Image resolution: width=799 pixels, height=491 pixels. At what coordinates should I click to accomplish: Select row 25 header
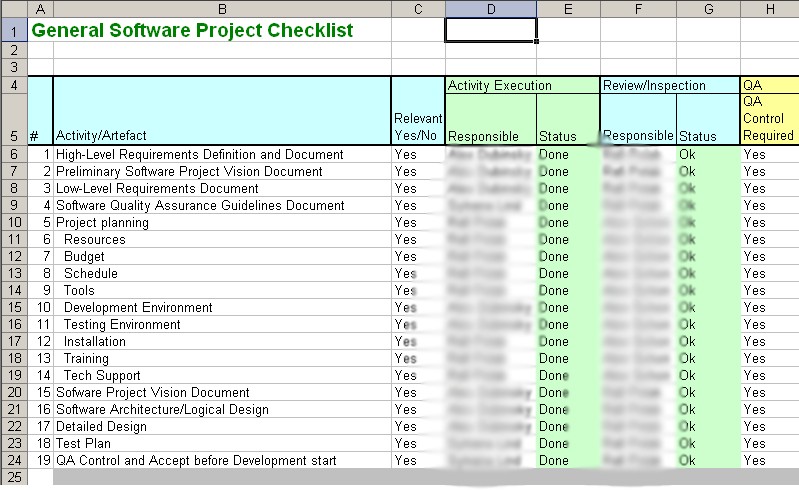pyautogui.click(x=14, y=477)
